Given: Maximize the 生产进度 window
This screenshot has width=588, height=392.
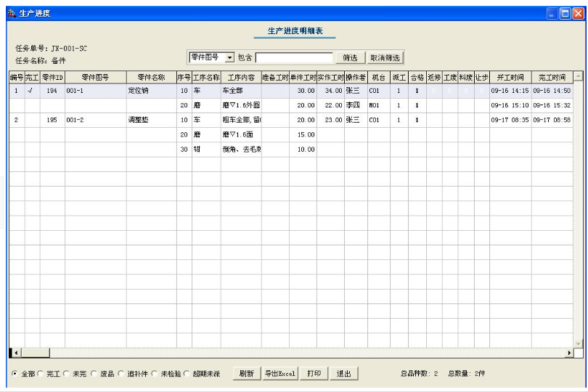Looking at the screenshot, I should (565, 14).
